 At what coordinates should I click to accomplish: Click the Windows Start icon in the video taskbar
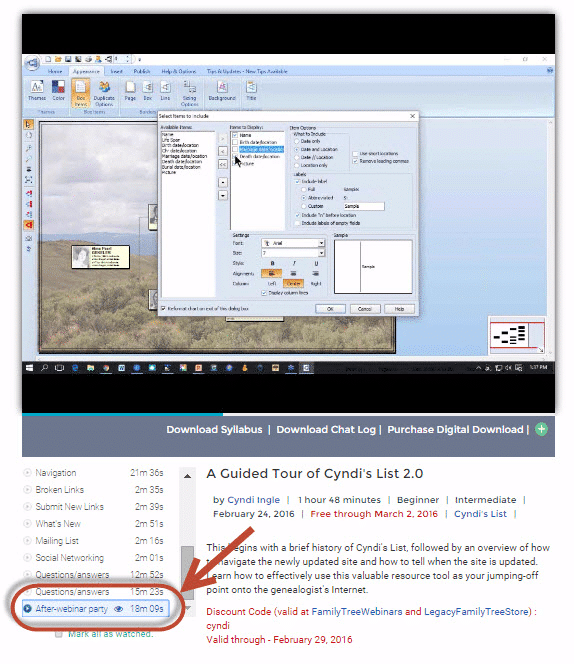click(29, 368)
